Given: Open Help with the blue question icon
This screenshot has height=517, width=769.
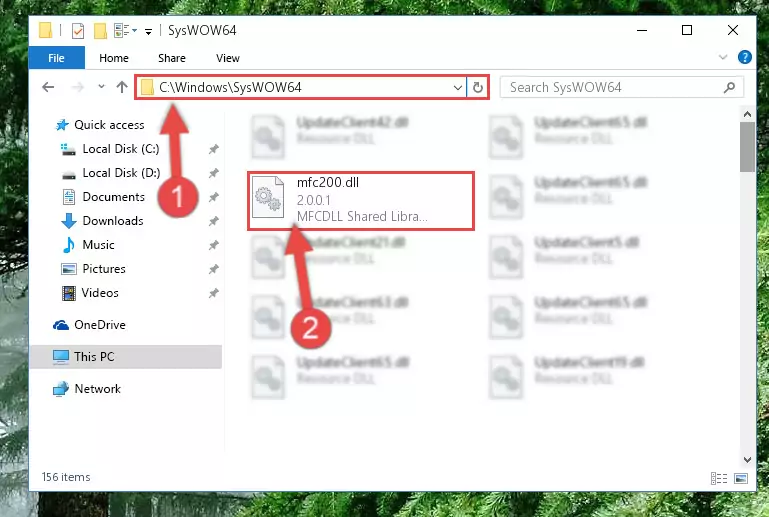Looking at the screenshot, I should 744,57.
